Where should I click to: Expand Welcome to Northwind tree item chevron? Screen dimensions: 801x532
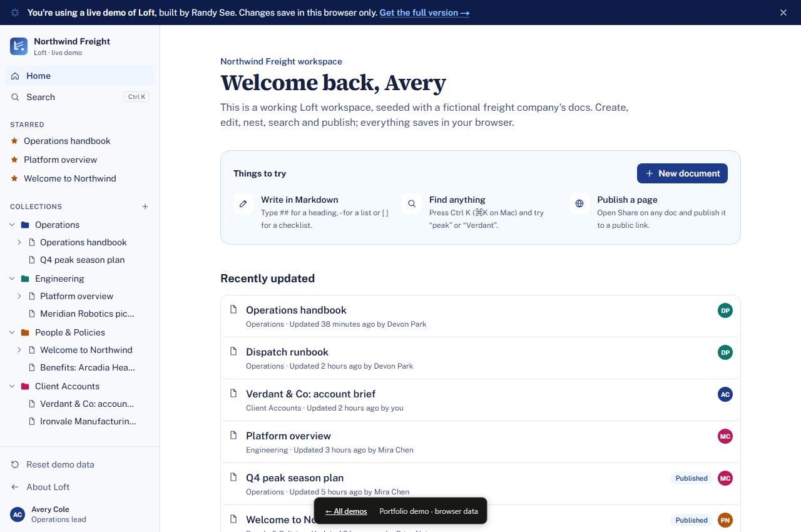[x=19, y=350]
